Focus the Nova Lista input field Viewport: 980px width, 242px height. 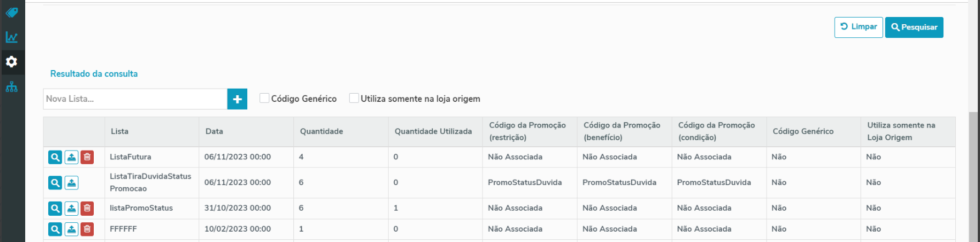coord(135,99)
